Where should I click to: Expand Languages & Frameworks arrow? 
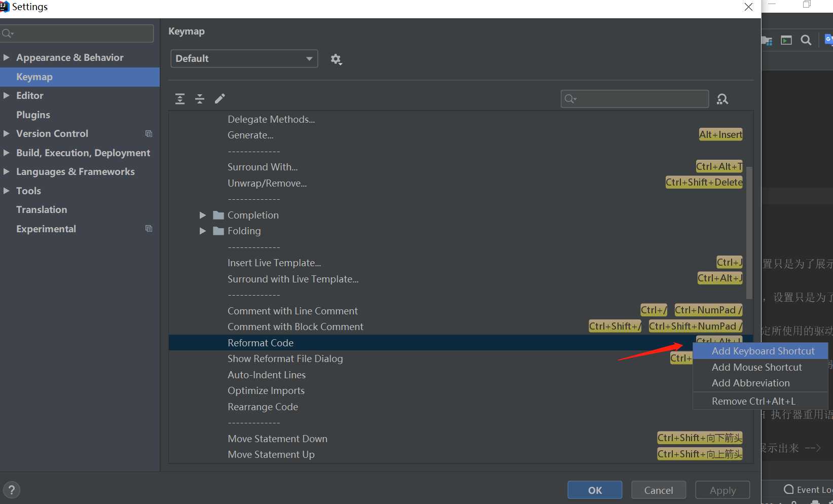pos(6,172)
